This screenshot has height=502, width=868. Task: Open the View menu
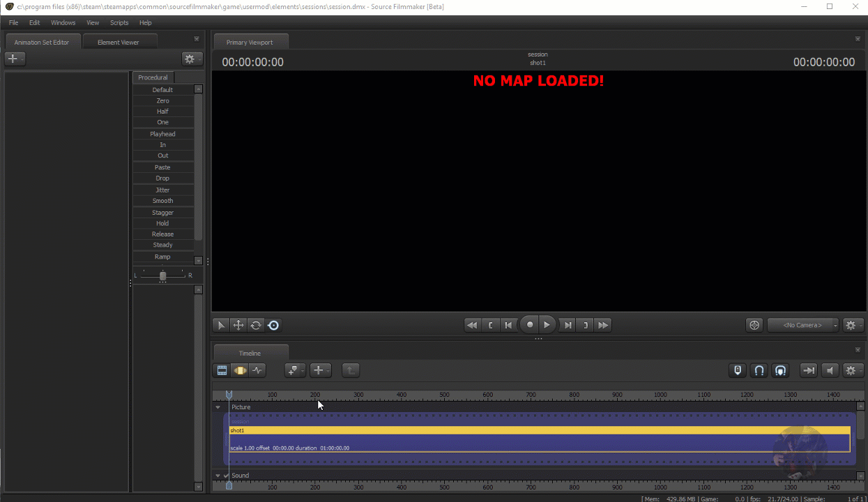pyautogui.click(x=93, y=23)
